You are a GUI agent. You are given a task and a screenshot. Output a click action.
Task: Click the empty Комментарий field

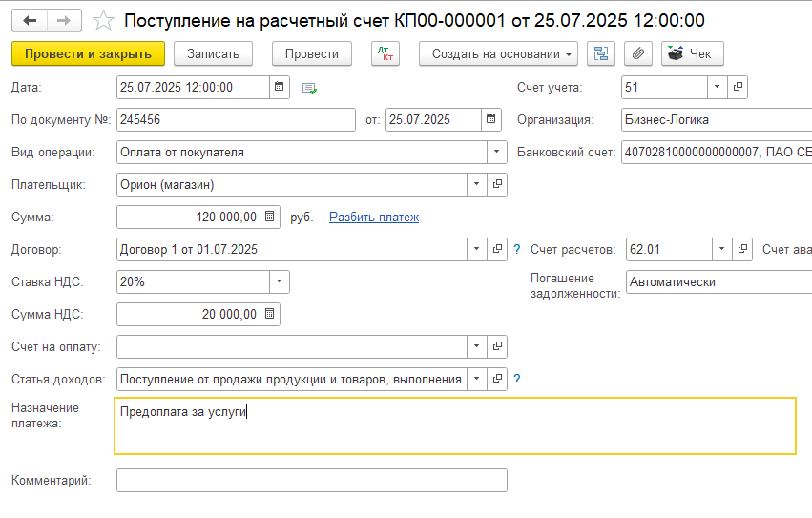click(312, 480)
